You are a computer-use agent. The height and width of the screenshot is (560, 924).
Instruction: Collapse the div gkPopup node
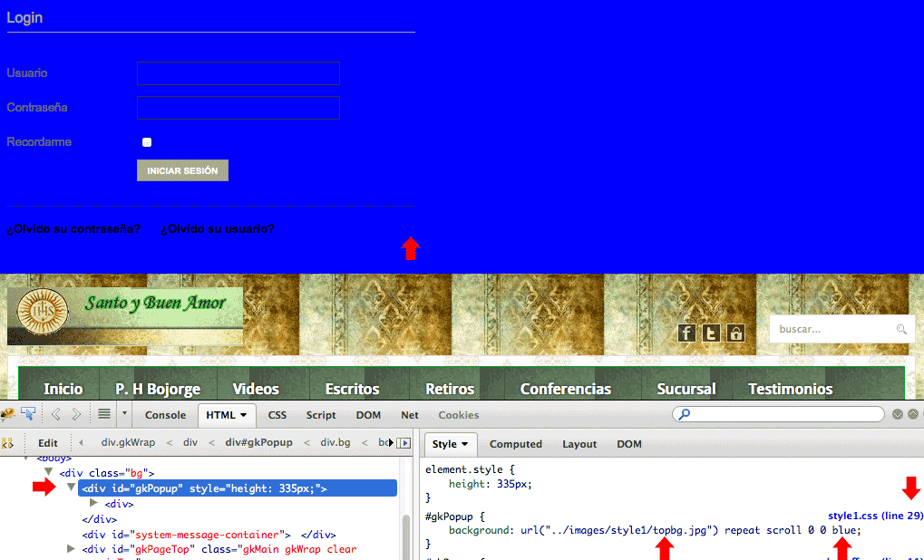[x=72, y=488]
